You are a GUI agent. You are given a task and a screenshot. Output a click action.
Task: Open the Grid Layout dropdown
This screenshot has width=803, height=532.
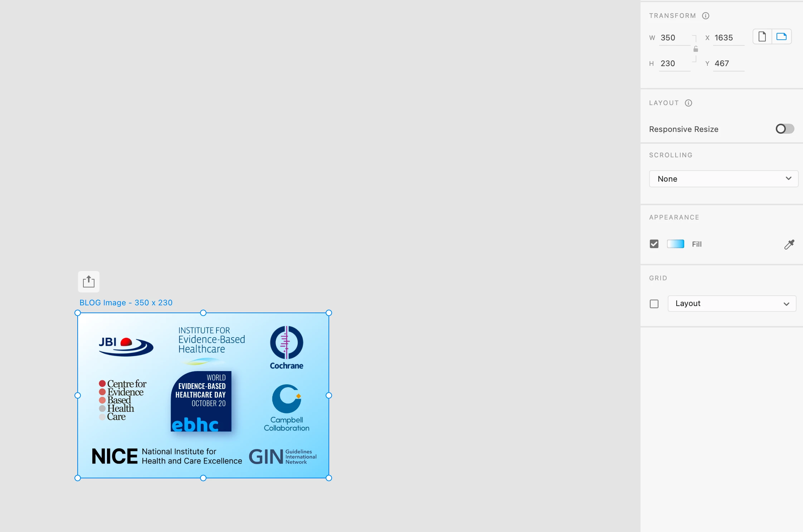731,304
